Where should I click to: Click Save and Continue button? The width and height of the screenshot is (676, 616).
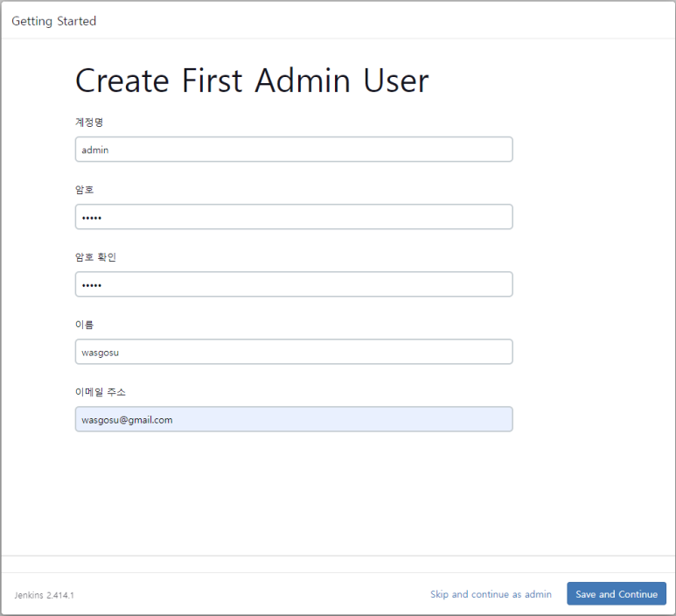point(617,593)
